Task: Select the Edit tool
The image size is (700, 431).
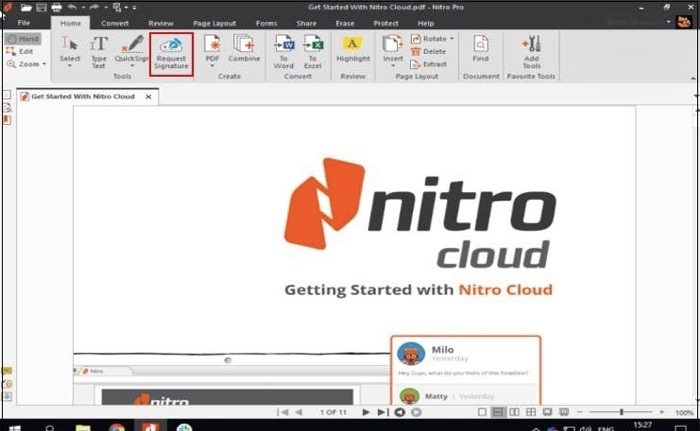Action: (20, 51)
